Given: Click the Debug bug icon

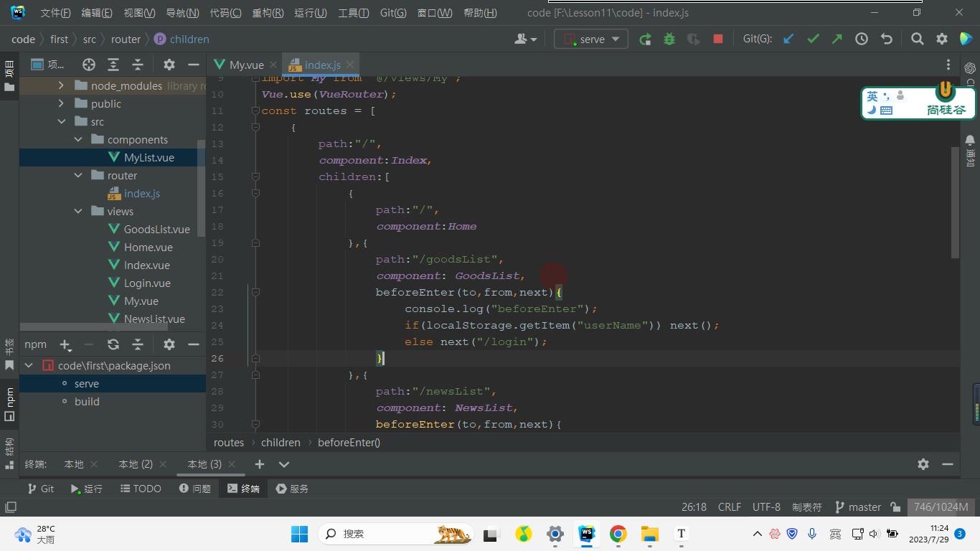Looking at the screenshot, I should pyautogui.click(x=669, y=39).
